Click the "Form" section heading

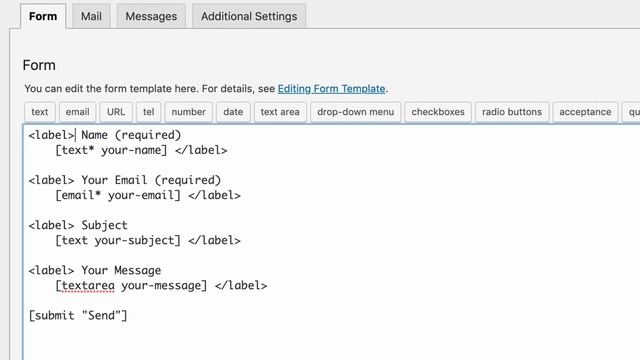click(x=39, y=65)
